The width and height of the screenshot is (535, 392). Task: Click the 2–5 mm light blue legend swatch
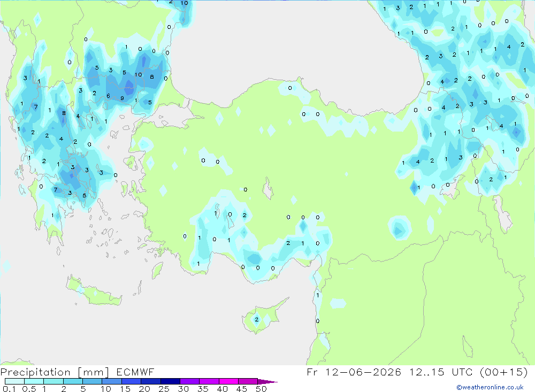click(x=73, y=381)
